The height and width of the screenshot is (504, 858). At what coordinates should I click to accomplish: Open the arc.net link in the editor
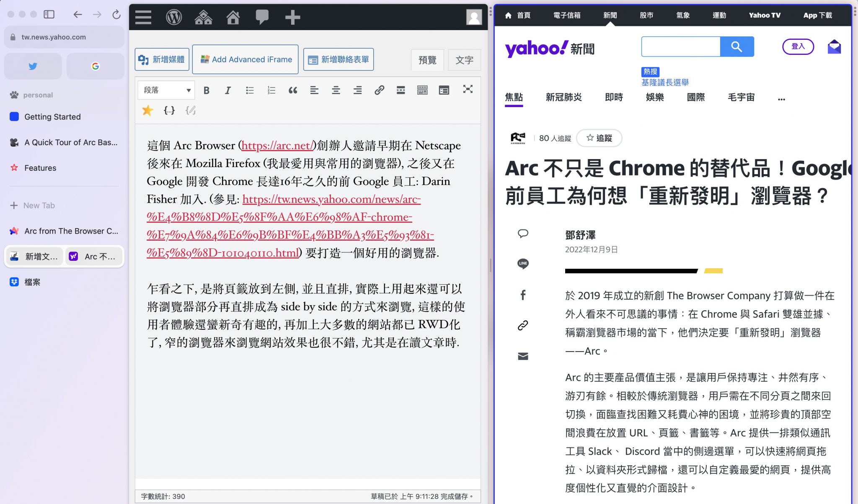coord(277,145)
